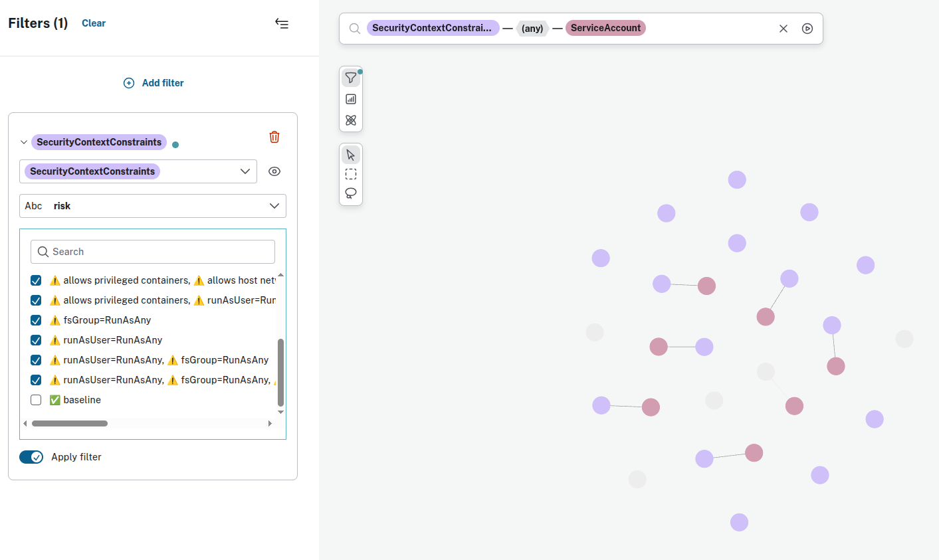The height and width of the screenshot is (560, 939).
Task: Click the Clear filters link
Action: coord(94,23)
